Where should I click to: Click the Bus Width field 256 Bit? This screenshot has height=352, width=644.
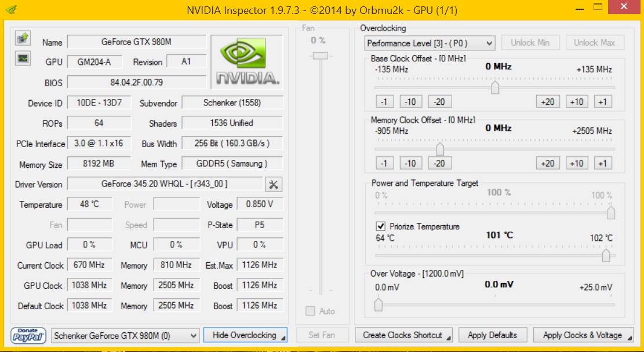(232, 143)
